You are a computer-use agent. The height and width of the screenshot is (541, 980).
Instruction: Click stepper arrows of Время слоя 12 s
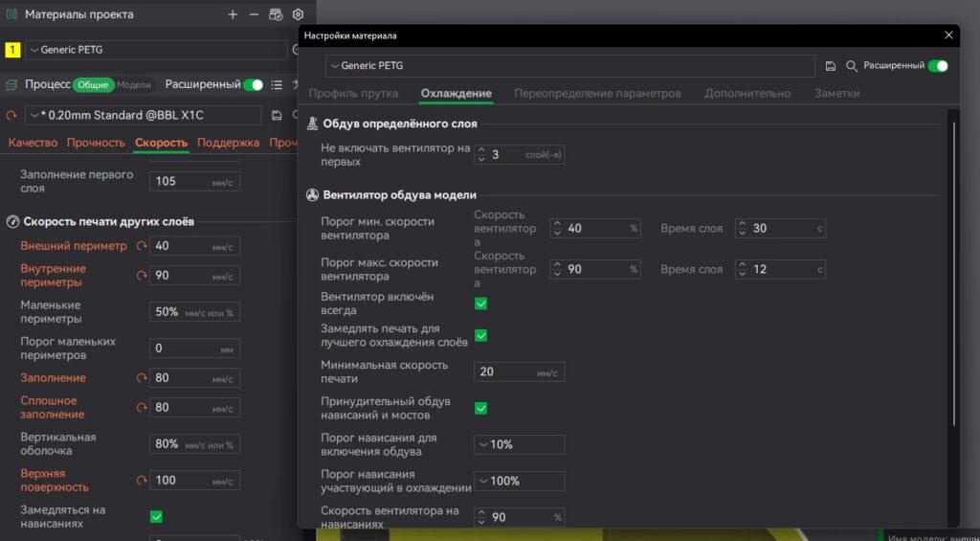pyautogui.click(x=742, y=270)
